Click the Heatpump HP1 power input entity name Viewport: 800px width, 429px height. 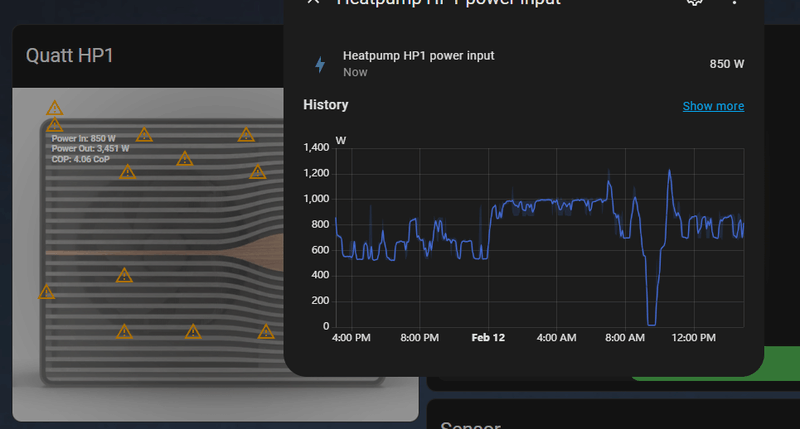(x=418, y=56)
